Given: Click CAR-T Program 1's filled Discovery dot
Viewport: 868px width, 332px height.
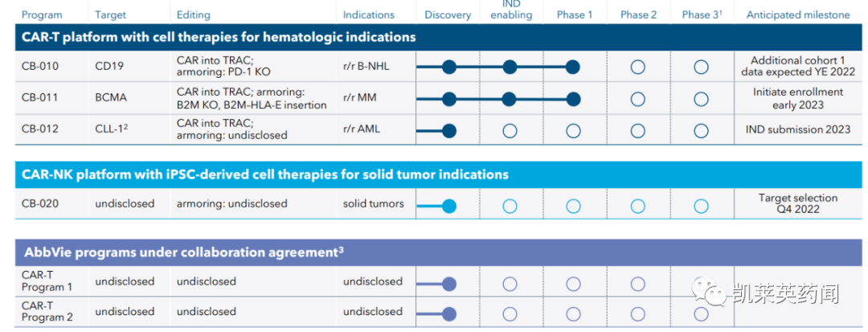Looking at the screenshot, I should [x=449, y=284].
